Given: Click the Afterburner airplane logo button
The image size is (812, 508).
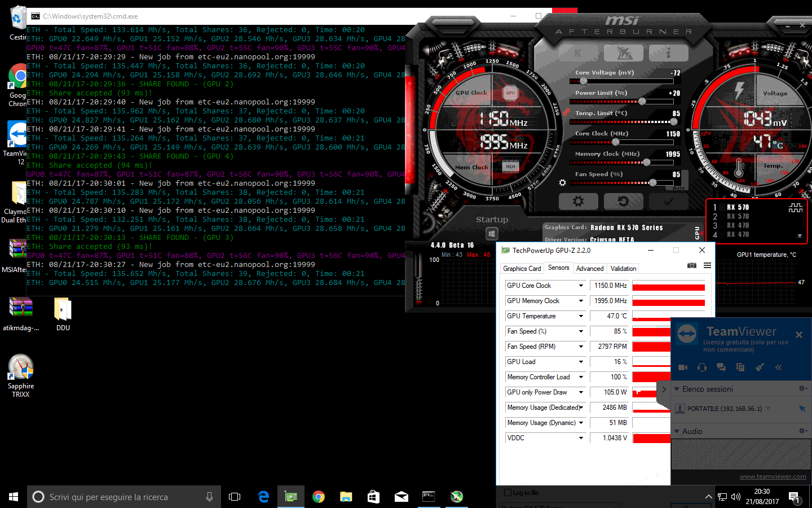Looking at the screenshot, I should coord(623,53).
